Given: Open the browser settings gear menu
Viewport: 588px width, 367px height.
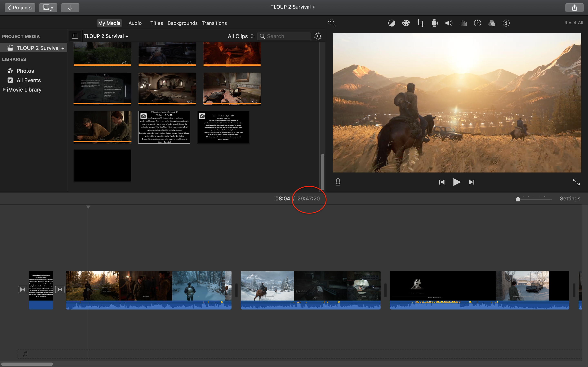Looking at the screenshot, I should [x=317, y=36].
